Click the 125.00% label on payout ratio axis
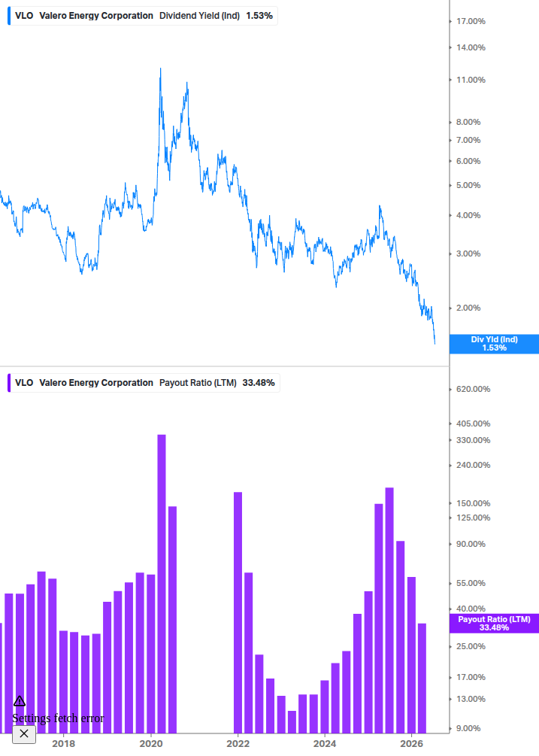The image size is (539, 756). [473, 518]
